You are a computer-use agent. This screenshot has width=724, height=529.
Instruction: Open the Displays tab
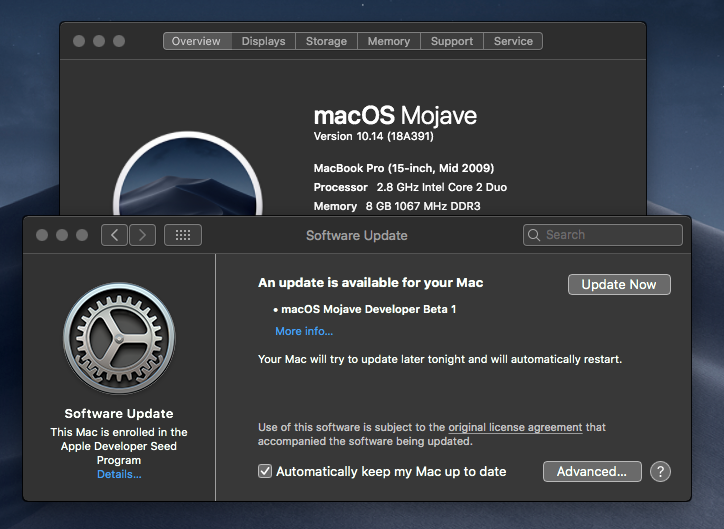pos(264,41)
